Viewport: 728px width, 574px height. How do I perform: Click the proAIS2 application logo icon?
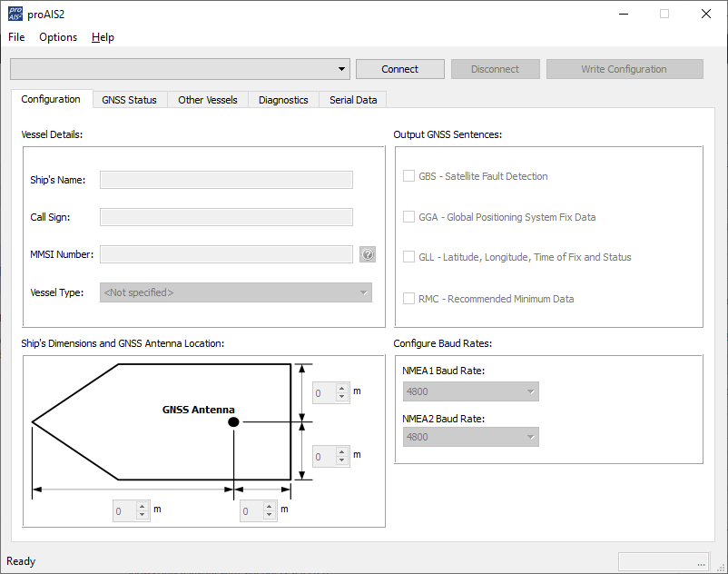pos(15,14)
